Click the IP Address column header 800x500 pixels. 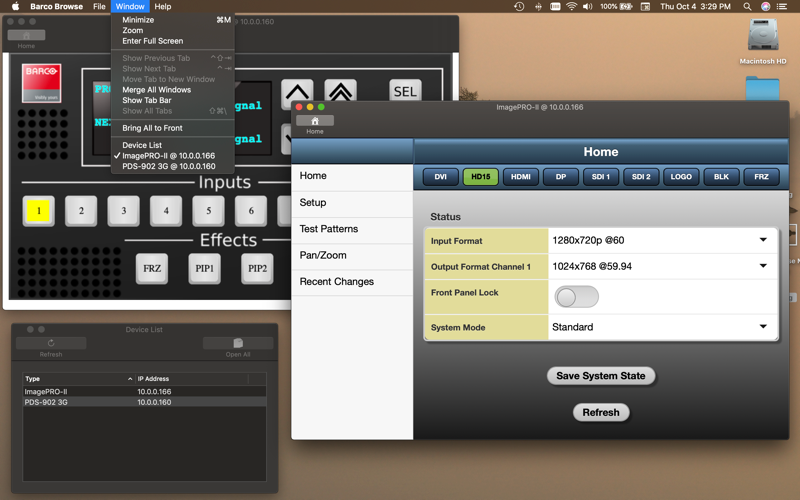[191, 379]
